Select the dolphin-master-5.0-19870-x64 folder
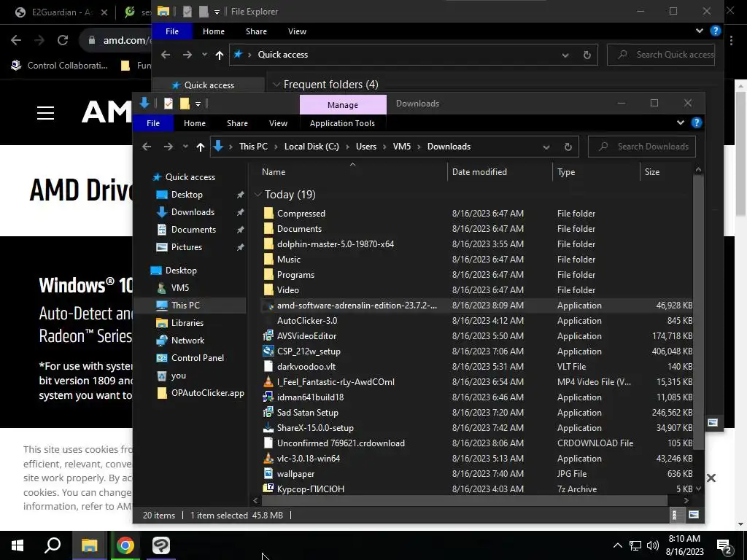This screenshot has height=560, width=747. pos(336,244)
